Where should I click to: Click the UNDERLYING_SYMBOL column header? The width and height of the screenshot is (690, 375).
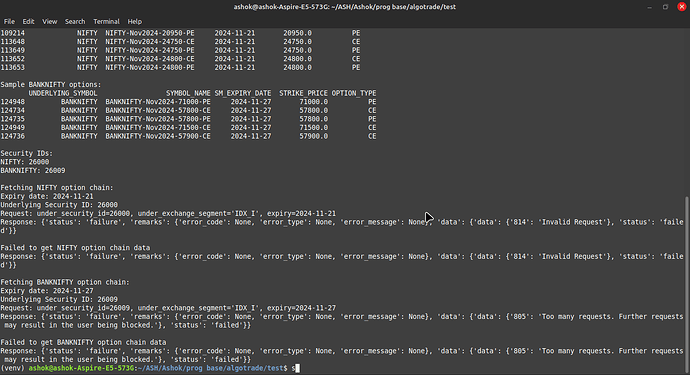(63, 93)
